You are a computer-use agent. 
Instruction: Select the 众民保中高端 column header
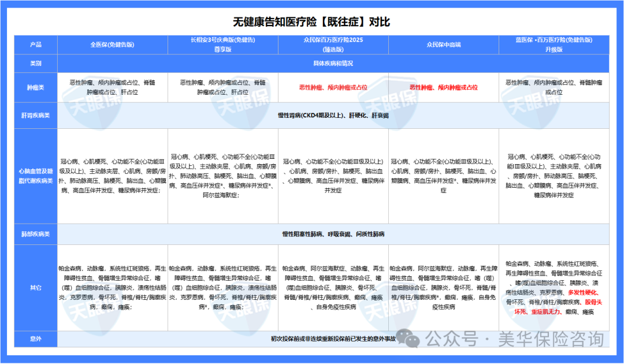[x=444, y=45]
